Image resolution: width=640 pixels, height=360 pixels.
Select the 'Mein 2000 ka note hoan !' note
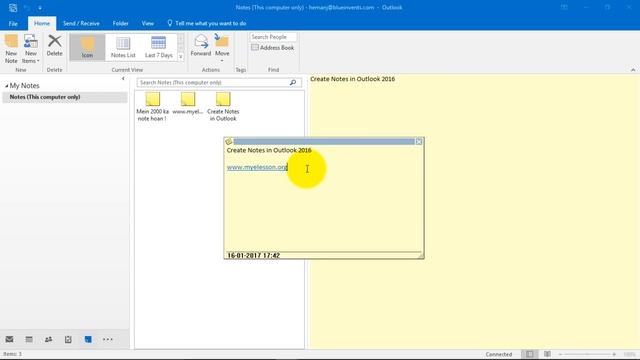point(153,107)
